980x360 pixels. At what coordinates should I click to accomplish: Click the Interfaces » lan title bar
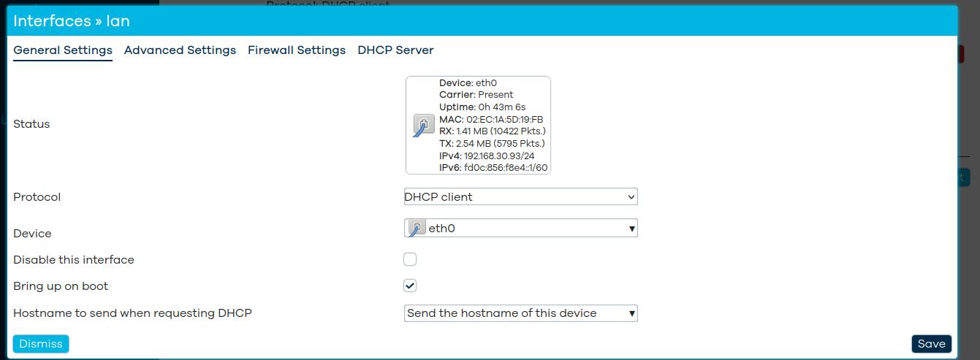[72, 20]
